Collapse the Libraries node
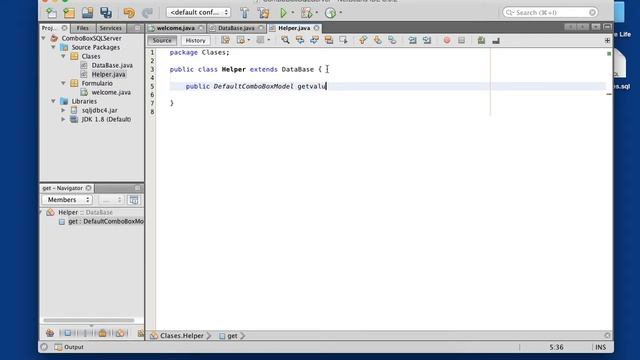 click(x=53, y=101)
